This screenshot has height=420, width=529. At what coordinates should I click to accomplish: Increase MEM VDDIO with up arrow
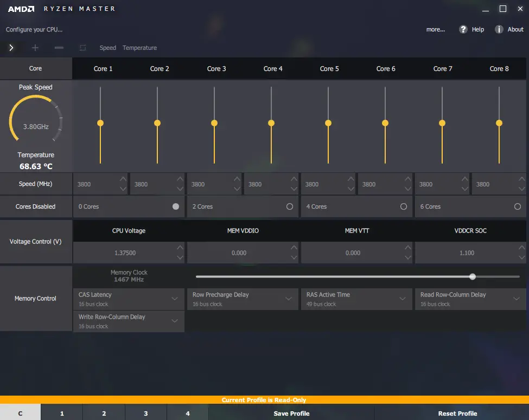click(294, 248)
